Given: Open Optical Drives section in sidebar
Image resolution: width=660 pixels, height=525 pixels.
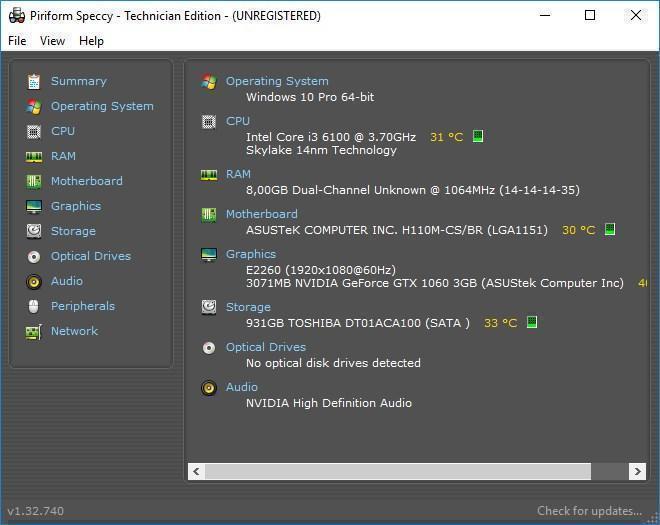Looking at the screenshot, I should click(91, 256).
